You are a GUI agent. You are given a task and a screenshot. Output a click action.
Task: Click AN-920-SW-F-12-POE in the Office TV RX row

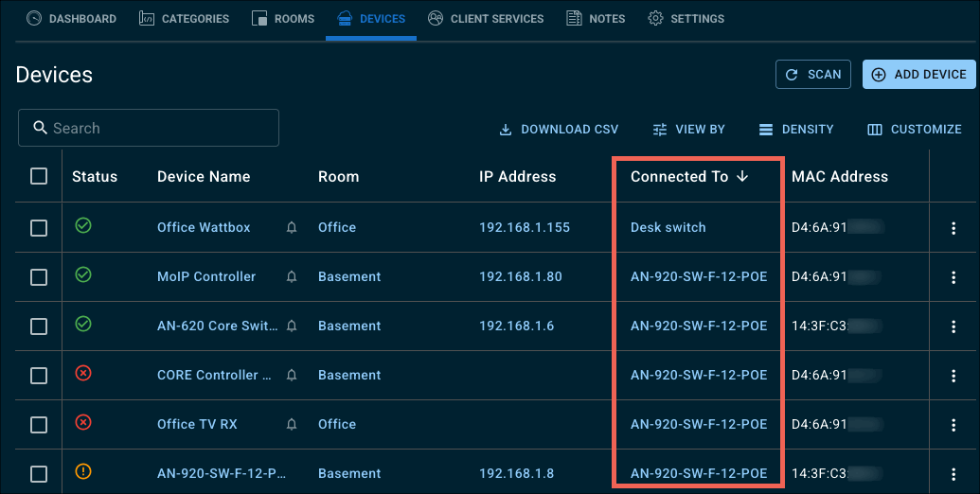pyautogui.click(x=699, y=425)
